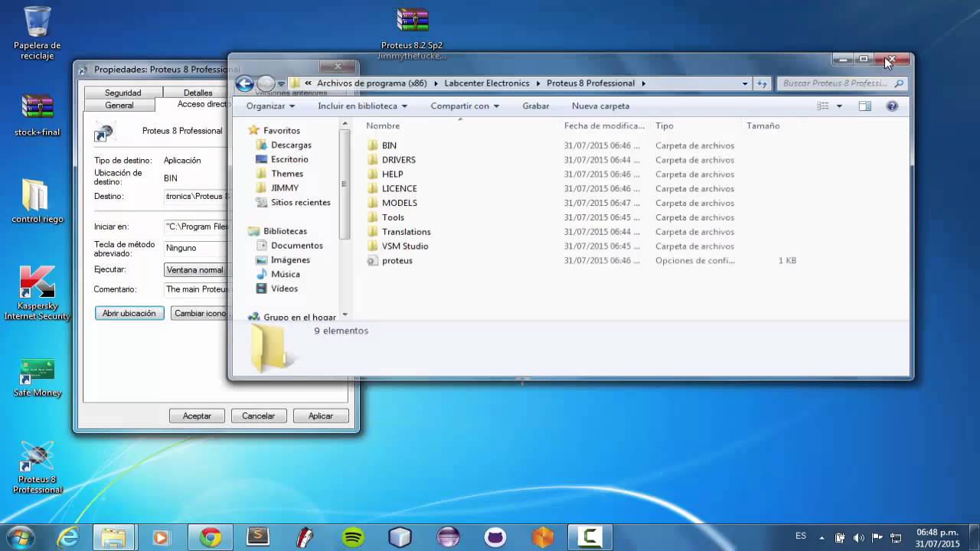The width and height of the screenshot is (980, 551).
Task: Open the Compartir con dropdown
Action: (465, 106)
